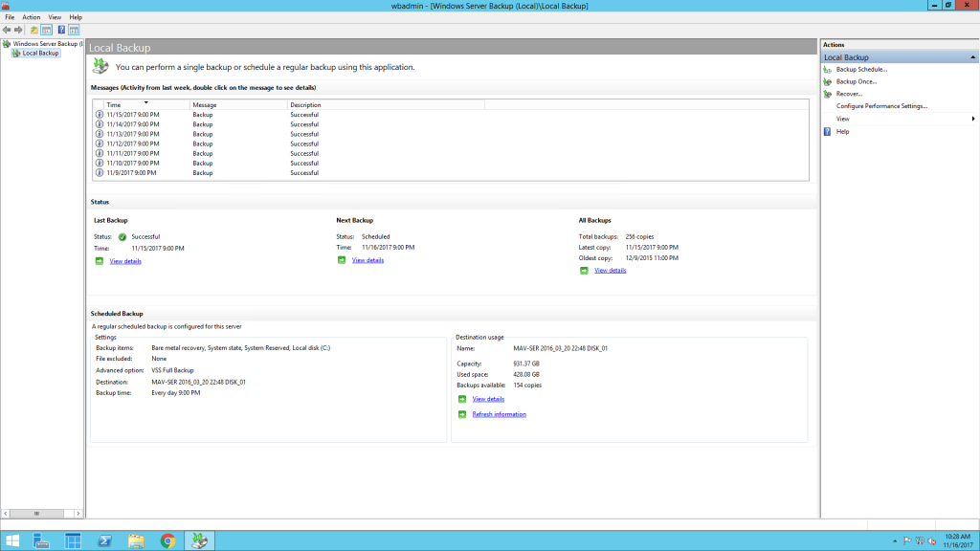
Task: Launch PowerShell from the taskbar
Action: pos(104,541)
